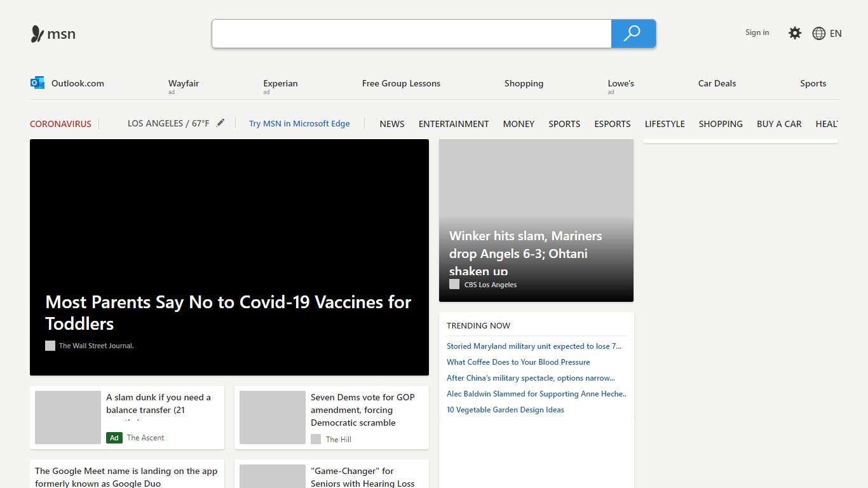Open the Wayfair sponsored link
Image resolution: width=868 pixels, height=488 pixels.
tap(184, 83)
